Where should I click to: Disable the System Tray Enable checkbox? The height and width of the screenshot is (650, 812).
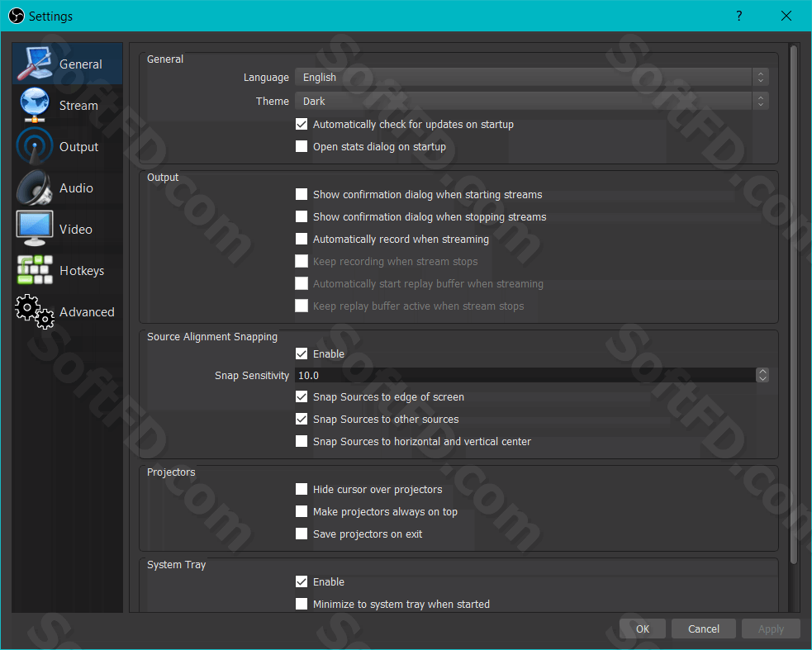302,581
